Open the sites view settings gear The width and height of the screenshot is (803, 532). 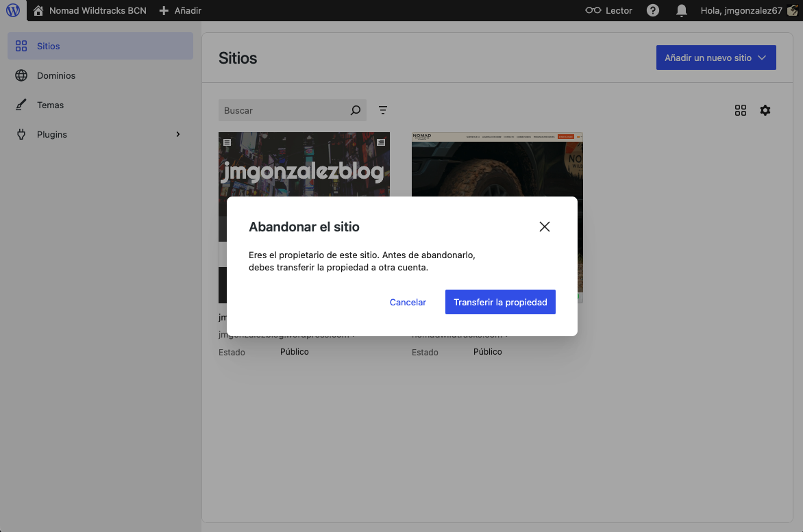(765, 110)
